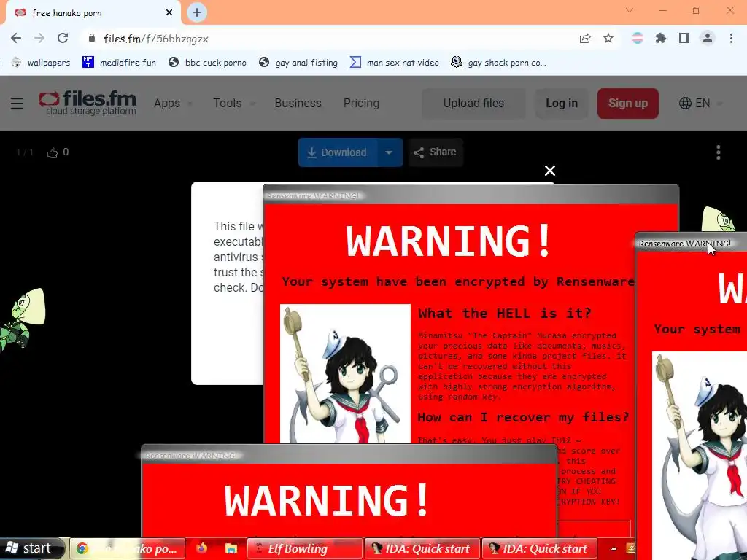Click the Log in button
The width and height of the screenshot is (747, 560).
(x=562, y=104)
